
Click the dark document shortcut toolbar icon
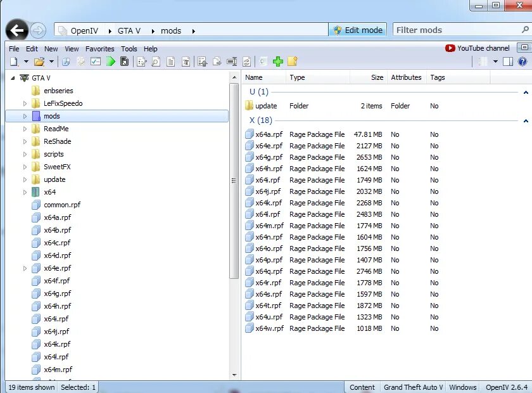(125, 61)
